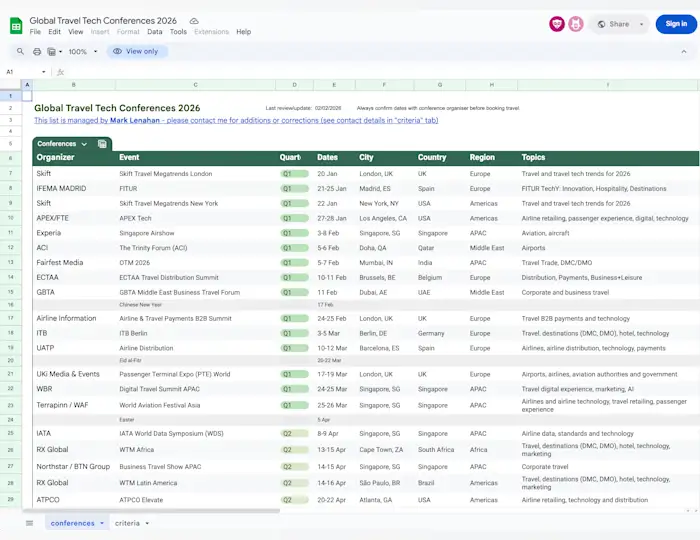This screenshot has height=540, width=700.
Task: Select the column C header
Action: pos(196,84)
